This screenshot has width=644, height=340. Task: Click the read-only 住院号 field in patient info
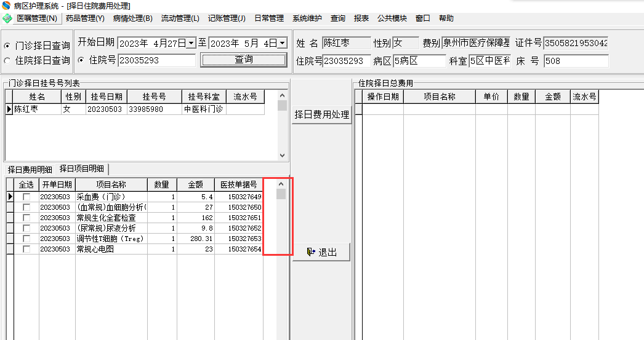(x=347, y=61)
